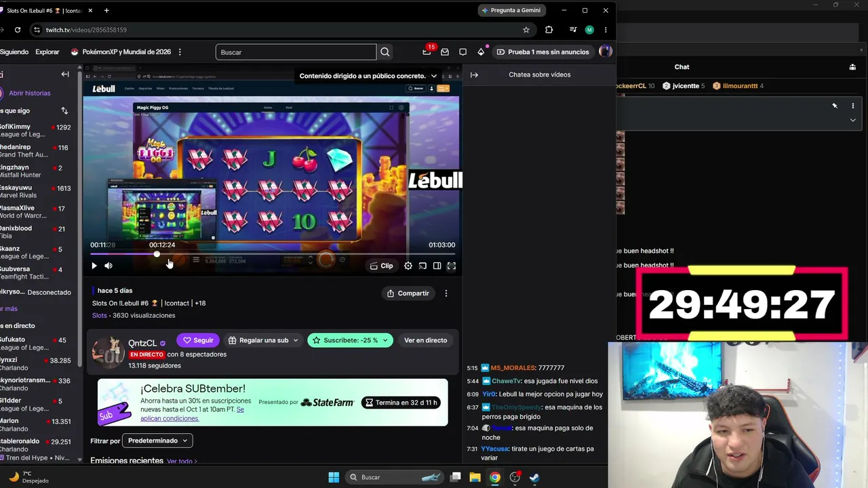Bookmark the page with the star icon
The height and width of the screenshot is (488, 868).
(526, 30)
